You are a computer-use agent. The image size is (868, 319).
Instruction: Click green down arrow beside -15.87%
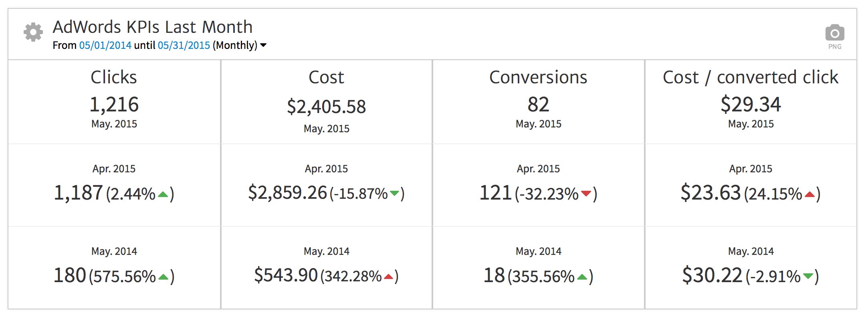395,194
